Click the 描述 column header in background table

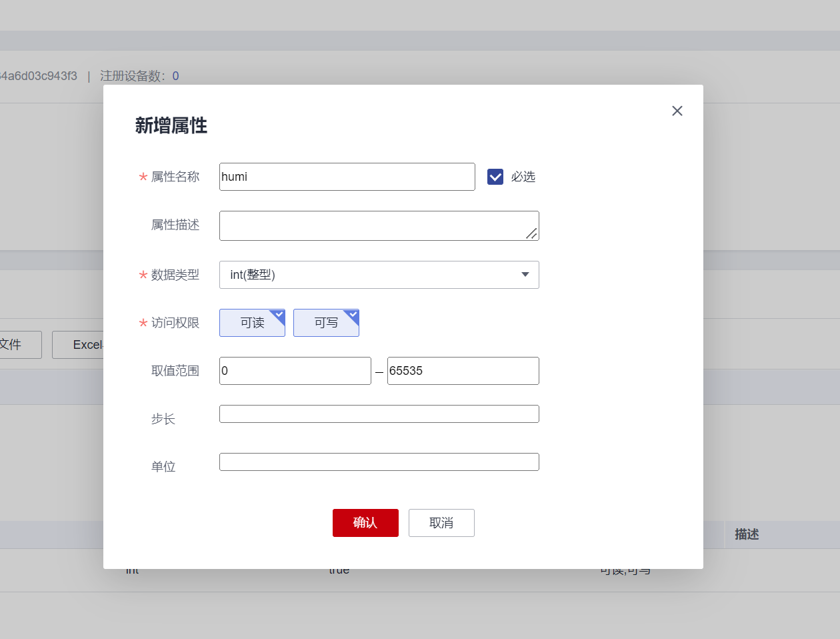(747, 534)
